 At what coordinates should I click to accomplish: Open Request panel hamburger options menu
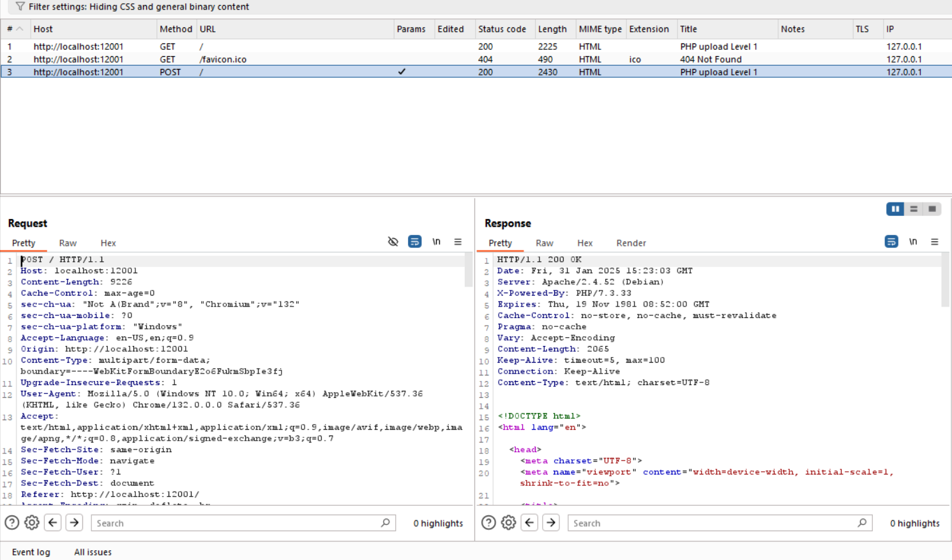pyautogui.click(x=458, y=241)
